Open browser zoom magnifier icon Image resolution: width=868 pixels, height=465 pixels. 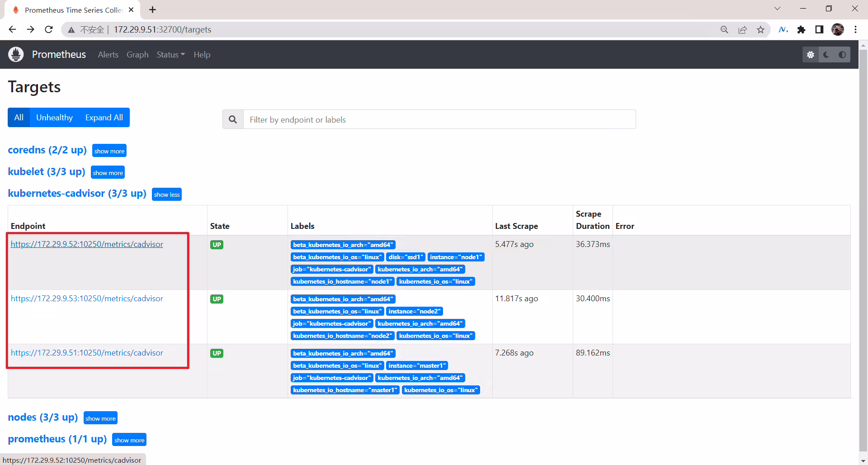point(724,29)
